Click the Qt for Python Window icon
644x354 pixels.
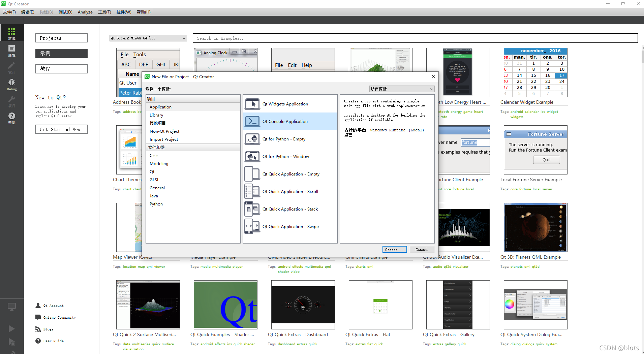pyautogui.click(x=252, y=157)
